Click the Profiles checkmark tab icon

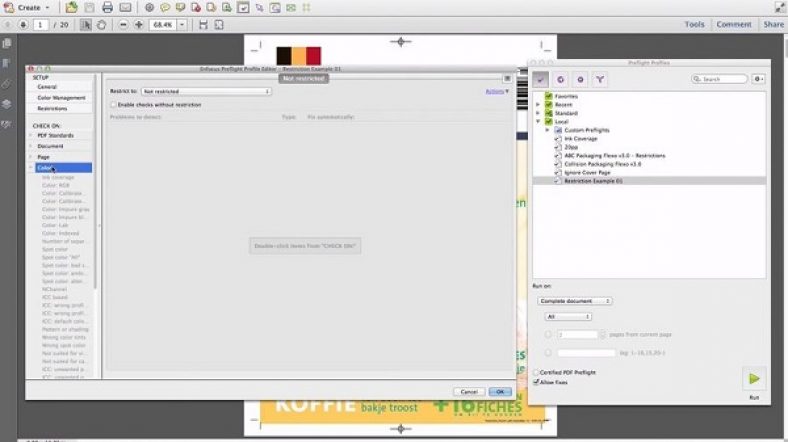[541, 79]
